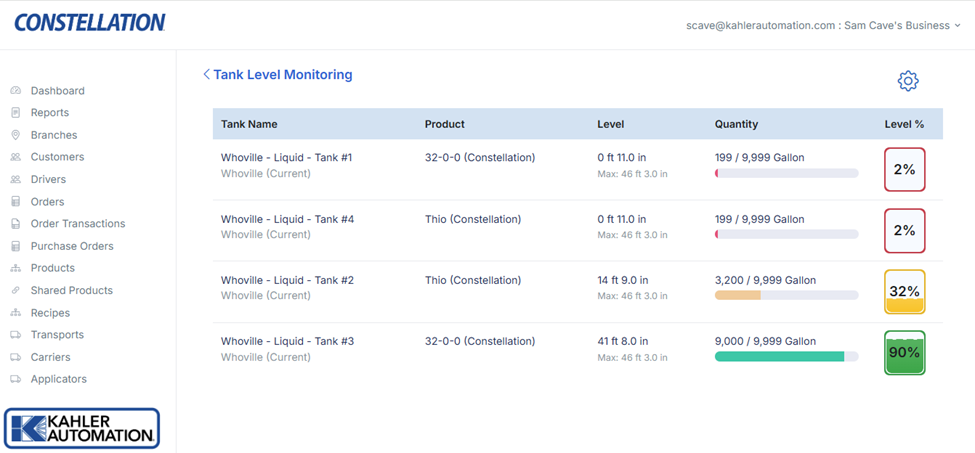Image resolution: width=975 pixels, height=453 pixels.
Task: Click the Dashboard gauge icon in sidebar
Action: coord(16,91)
